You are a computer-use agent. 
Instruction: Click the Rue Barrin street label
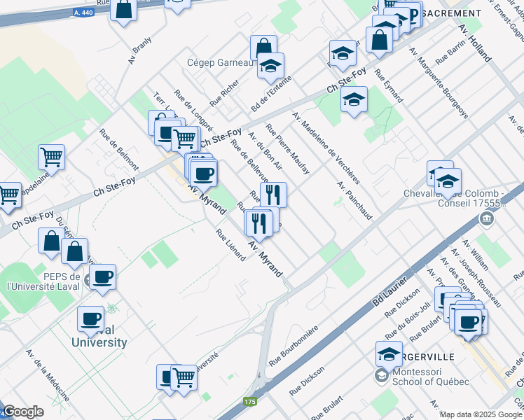click(x=450, y=52)
